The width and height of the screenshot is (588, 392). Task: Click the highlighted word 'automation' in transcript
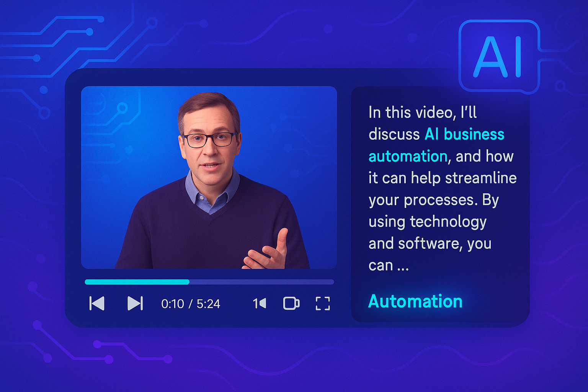(408, 157)
